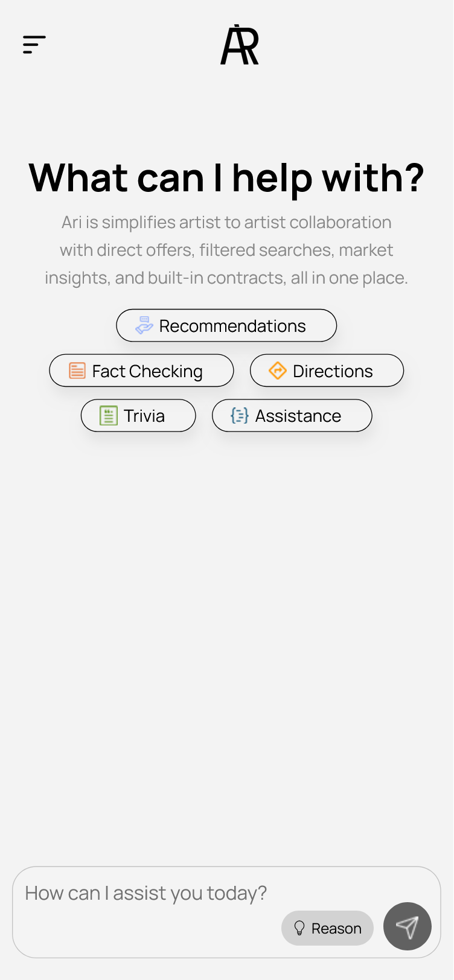454x980 pixels.
Task: Click the lightbulb icon in Reason
Action: [x=299, y=928]
